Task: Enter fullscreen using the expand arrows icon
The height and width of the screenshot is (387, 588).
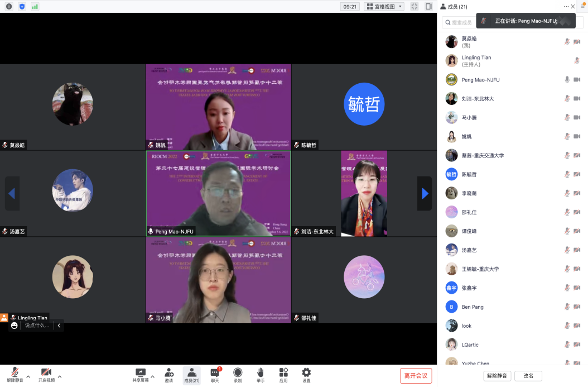Action: (x=414, y=7)
